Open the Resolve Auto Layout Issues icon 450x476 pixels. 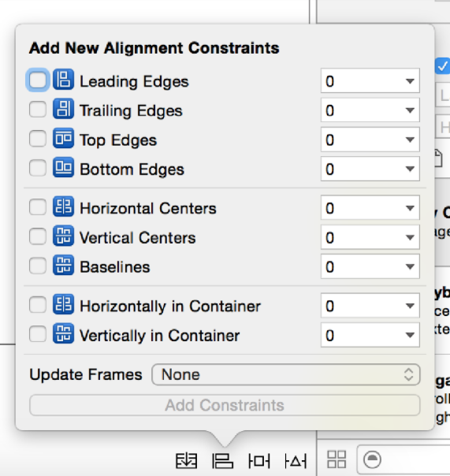coord(296,461)
